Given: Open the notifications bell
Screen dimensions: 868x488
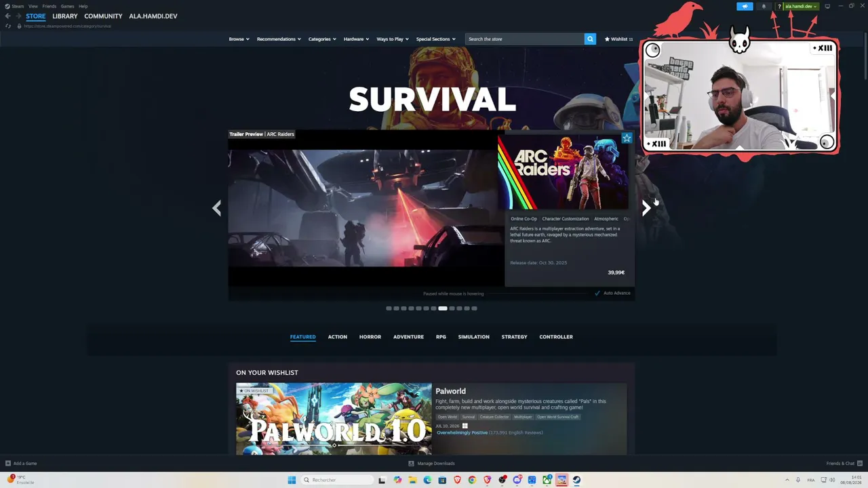Looking at the screenshot, I should point(764,6).
